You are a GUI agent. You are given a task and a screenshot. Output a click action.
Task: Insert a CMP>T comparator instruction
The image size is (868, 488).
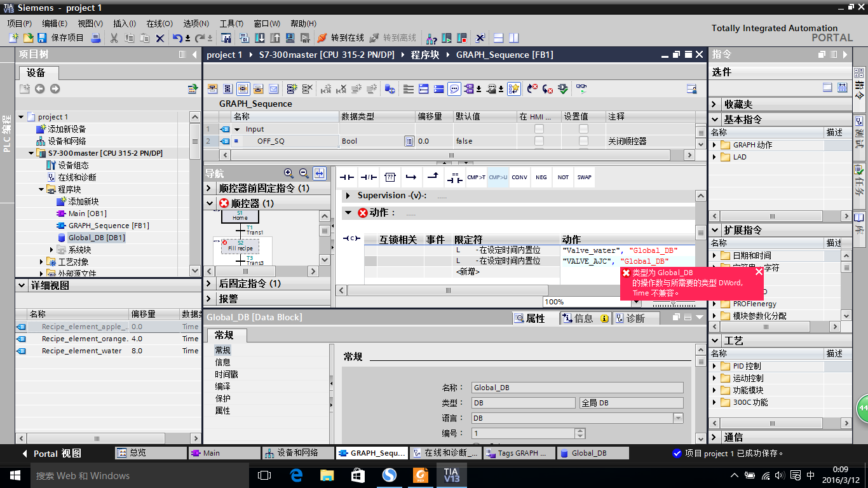476,177
